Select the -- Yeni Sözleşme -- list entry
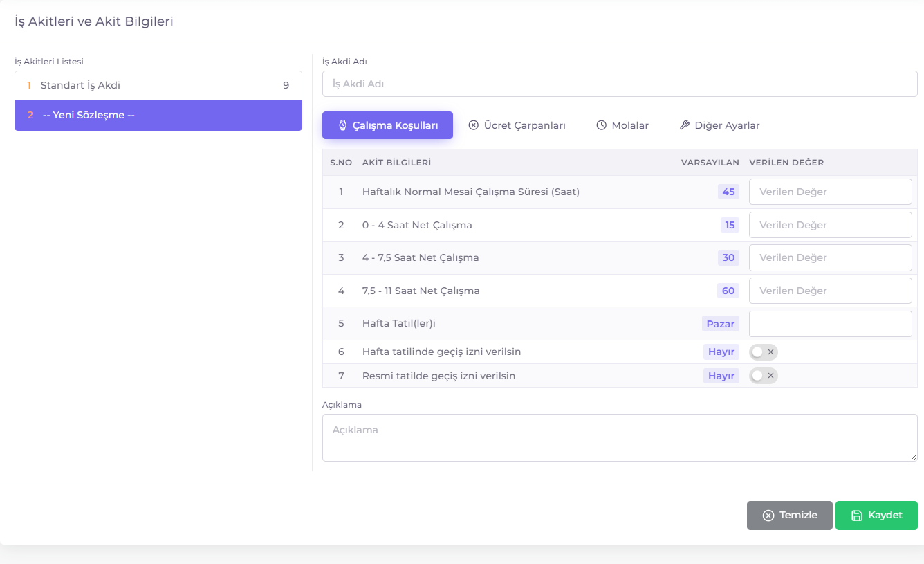The width and height of the screenshot is (924, 564). coord(158,116)
